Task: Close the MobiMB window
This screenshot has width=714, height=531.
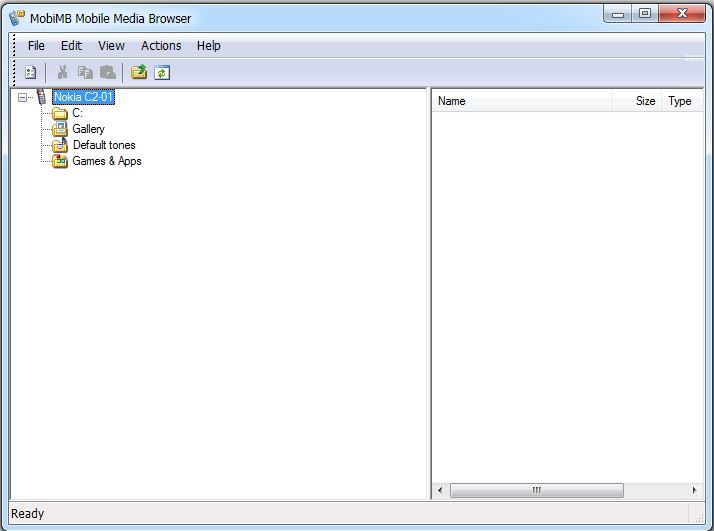Action: tap(682, 14)
